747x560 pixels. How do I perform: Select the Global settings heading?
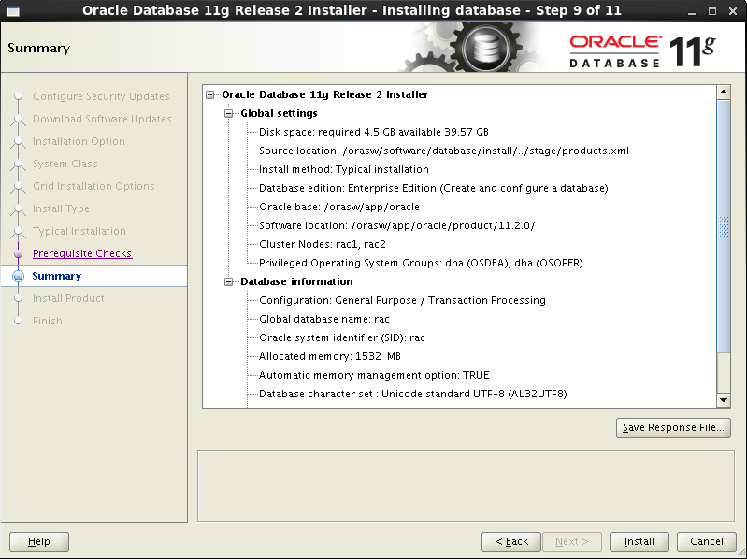[279, 113]
